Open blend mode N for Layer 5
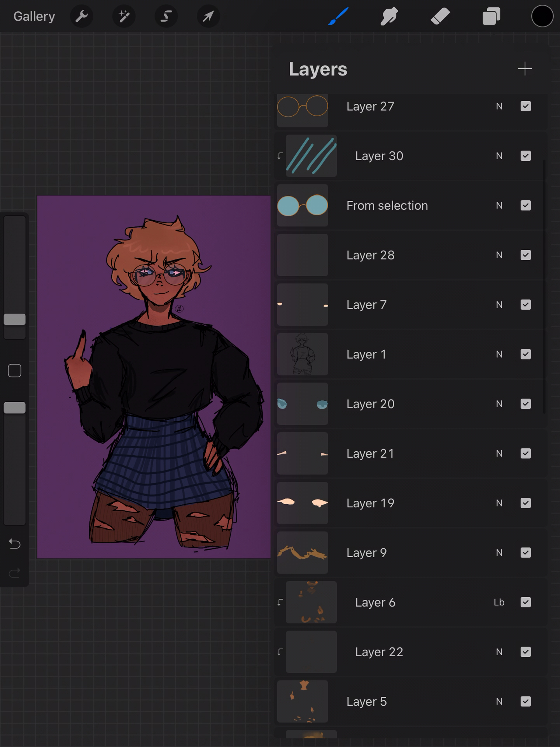Screen dimensions: 560x747 [x=499, y=701]
